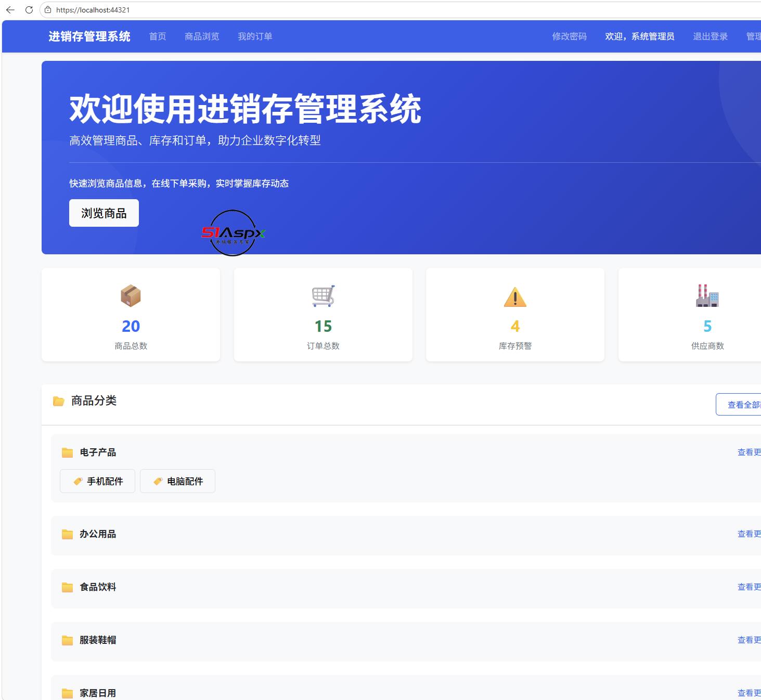The image size is (761, 700).
Task: Click the folder icon beside 家居日用
Action: coord(67,693)
